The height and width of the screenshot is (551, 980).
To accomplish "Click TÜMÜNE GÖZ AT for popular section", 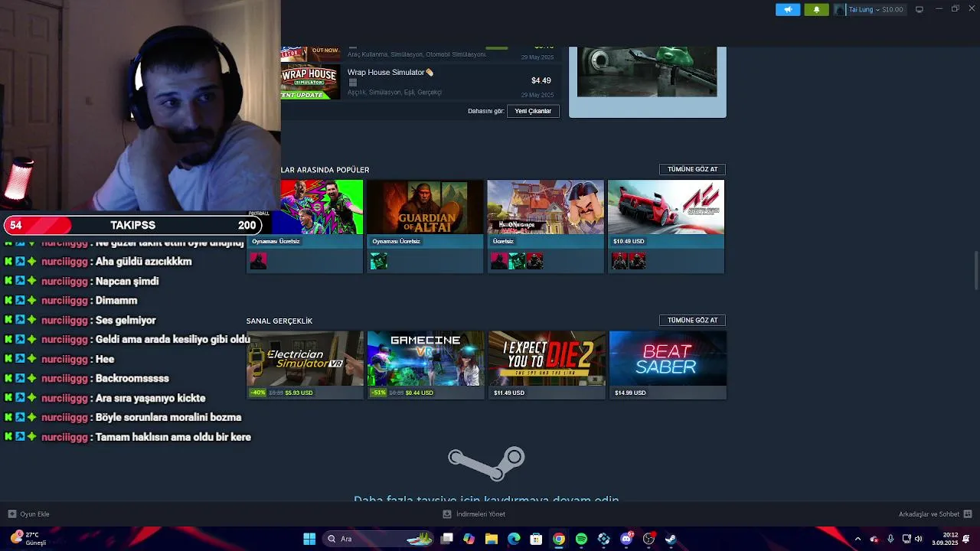I will (x=692, y=169).
